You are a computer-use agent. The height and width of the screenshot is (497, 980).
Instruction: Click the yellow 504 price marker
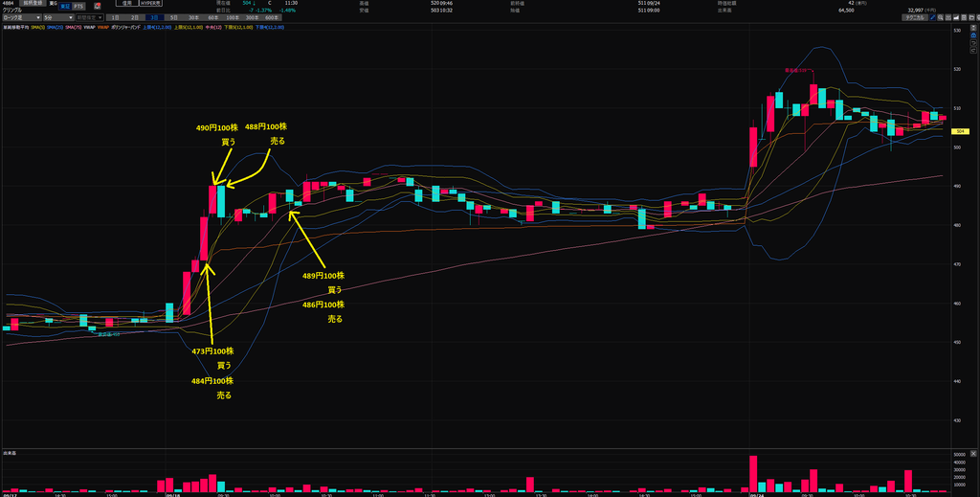click(x=959, y=131)
